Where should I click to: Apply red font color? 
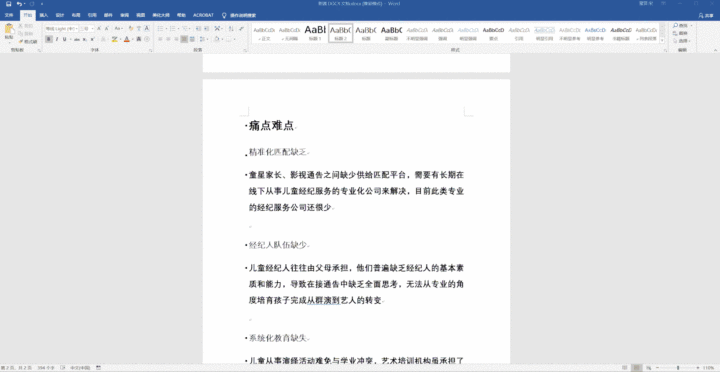point(127,39)
